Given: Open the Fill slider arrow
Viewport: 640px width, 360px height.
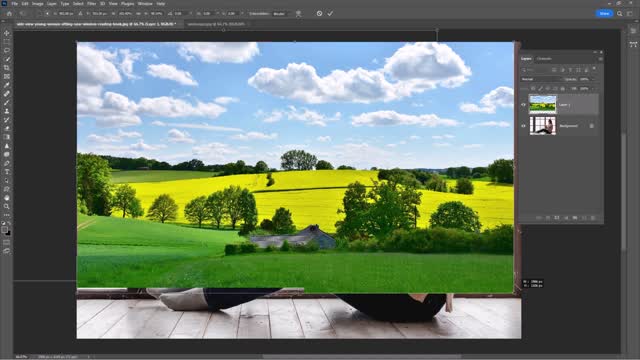Looking at the screenshot, I should 593,89.
